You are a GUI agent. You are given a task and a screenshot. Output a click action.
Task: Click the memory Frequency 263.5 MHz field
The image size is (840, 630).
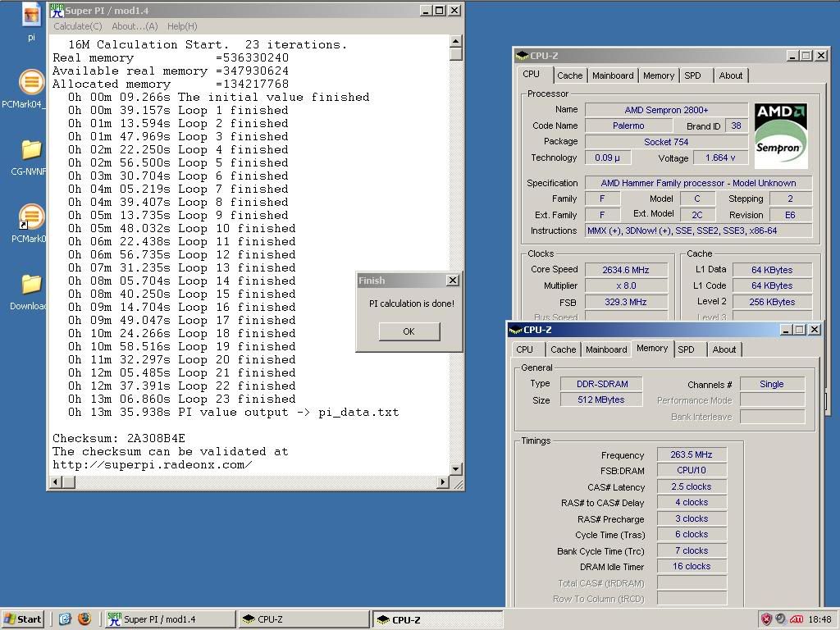tap(692, 454)
